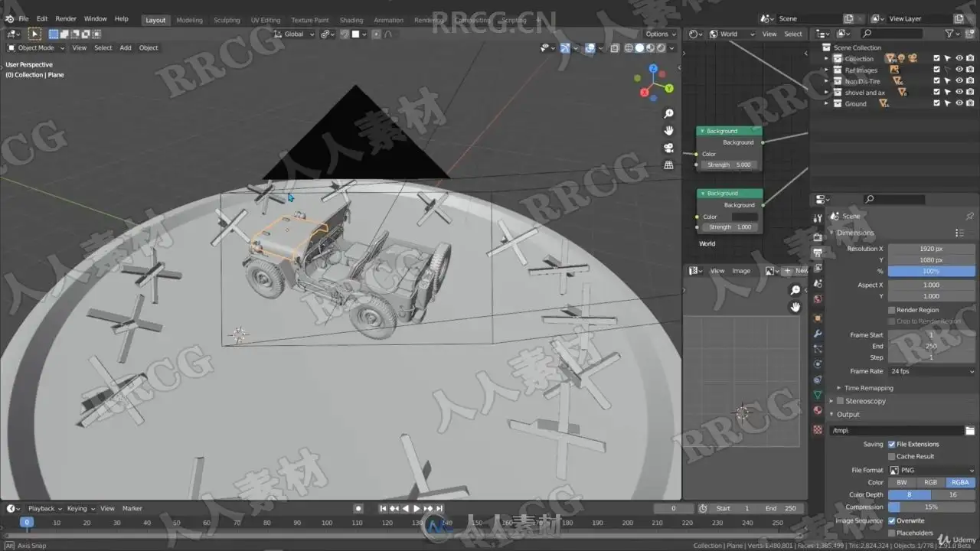Adjust the Compression 15% slider
The image size is (980, 551).
pyautogui.click(x=931, y=507)
